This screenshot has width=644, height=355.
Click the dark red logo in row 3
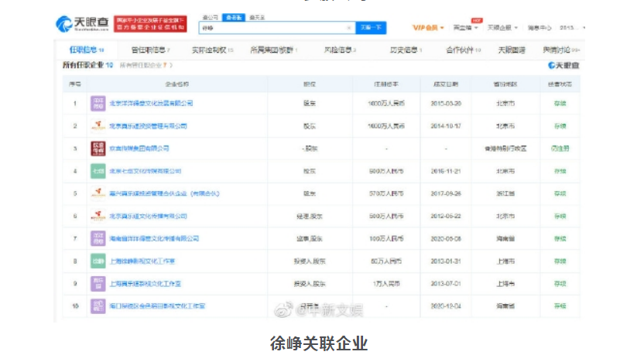[x=98, y=148]
